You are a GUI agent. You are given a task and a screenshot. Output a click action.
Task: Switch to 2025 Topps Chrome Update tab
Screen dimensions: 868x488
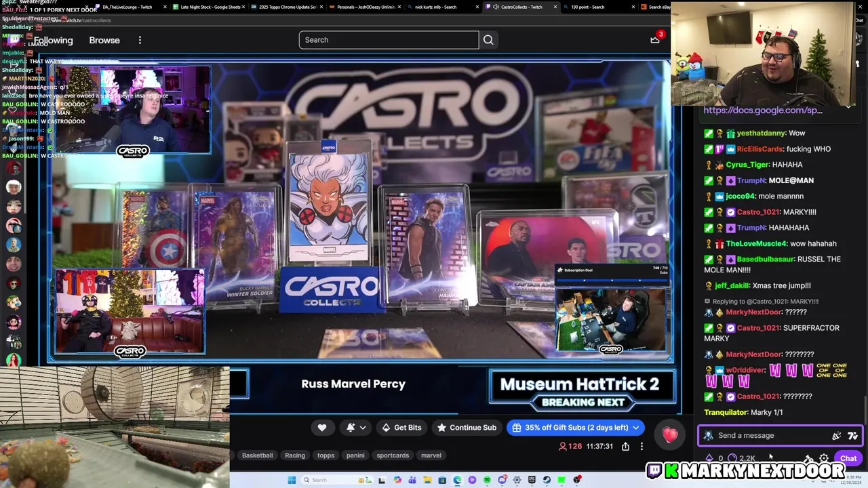[x=288, y=7]
